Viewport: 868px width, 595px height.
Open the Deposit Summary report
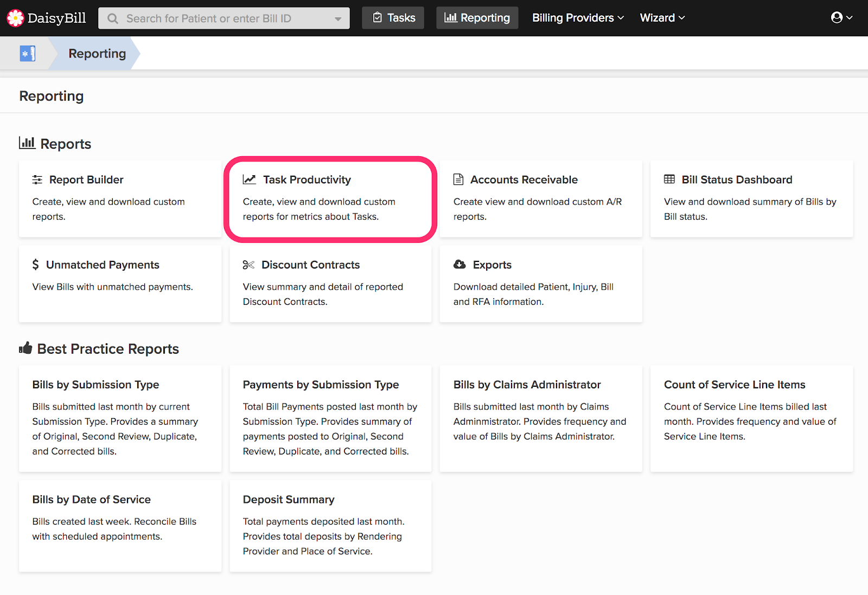click(330, 526)
